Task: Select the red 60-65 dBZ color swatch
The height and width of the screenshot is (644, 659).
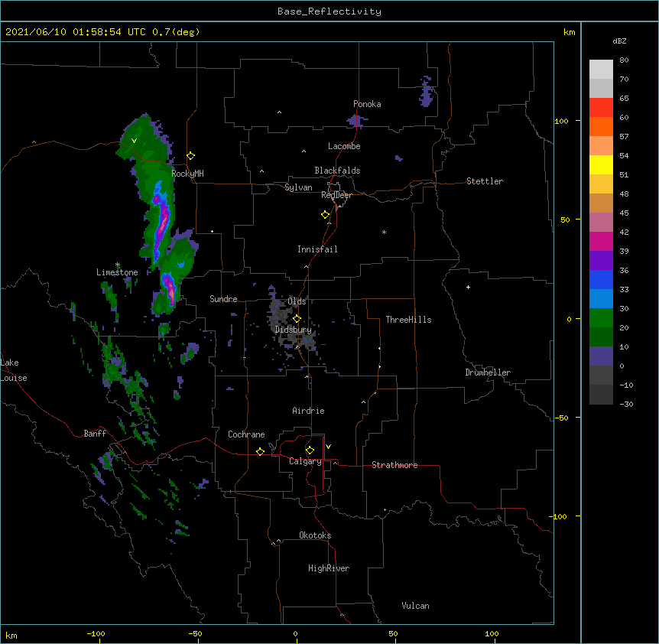Action: pos(601,108)
